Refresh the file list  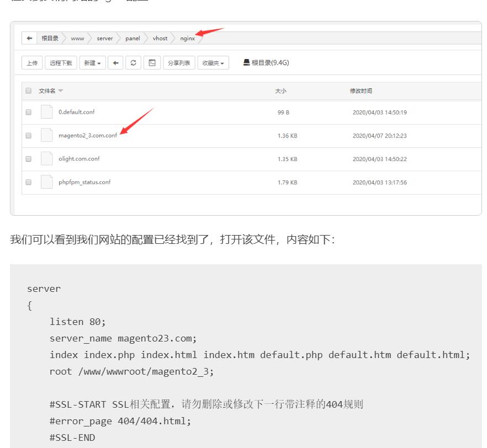tap(133, 63)
